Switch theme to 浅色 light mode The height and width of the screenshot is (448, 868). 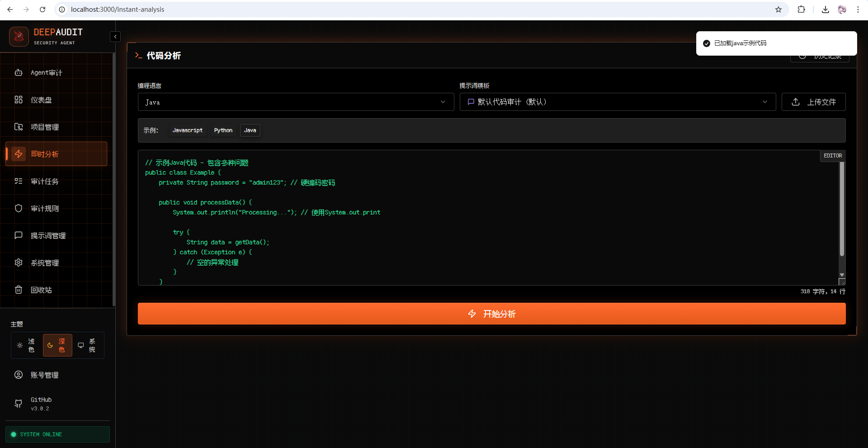(x=27, y=345)
